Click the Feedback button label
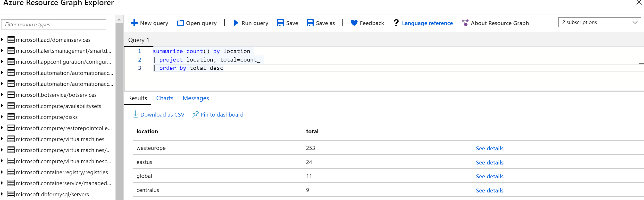The width and height of the screenshot is (644, 200). pos(372,23)
